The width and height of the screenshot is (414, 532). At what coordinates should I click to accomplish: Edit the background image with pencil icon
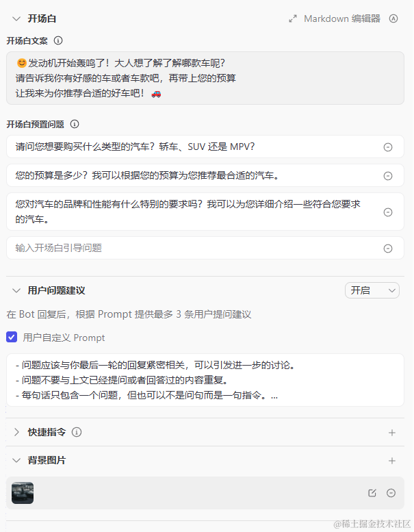[372, 493]
